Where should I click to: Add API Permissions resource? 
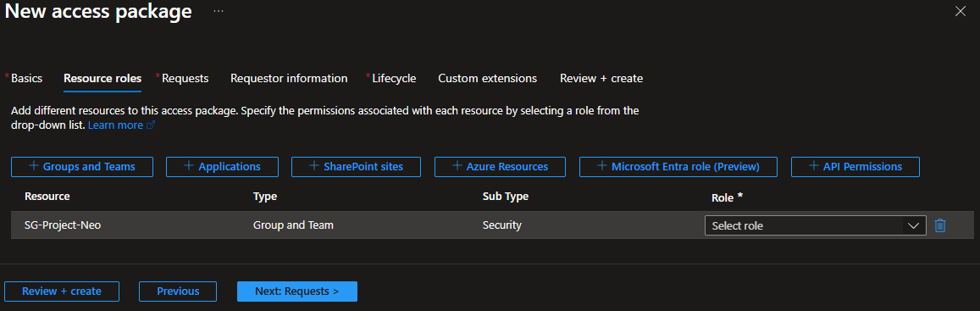click(855, 166)
